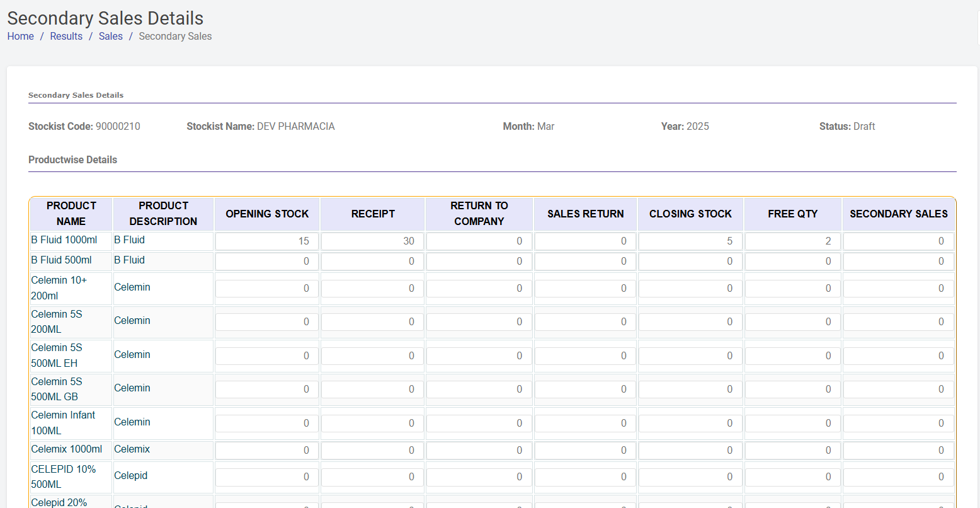This screenshot has width=980, height=508.
Task: Edit Receipt field for Celemin 5S 200ML
Action: click(x=372, y=322)
